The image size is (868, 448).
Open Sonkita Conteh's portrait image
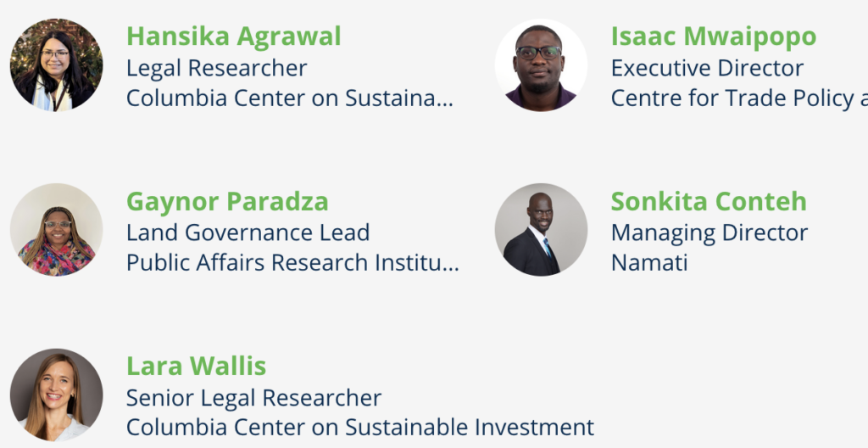541,230
